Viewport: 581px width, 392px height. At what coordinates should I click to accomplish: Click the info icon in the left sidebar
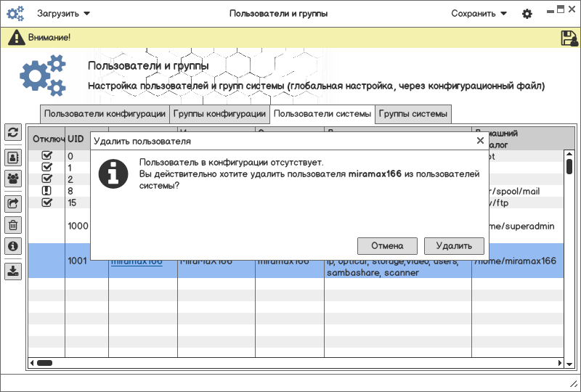(x=13, y=247)
